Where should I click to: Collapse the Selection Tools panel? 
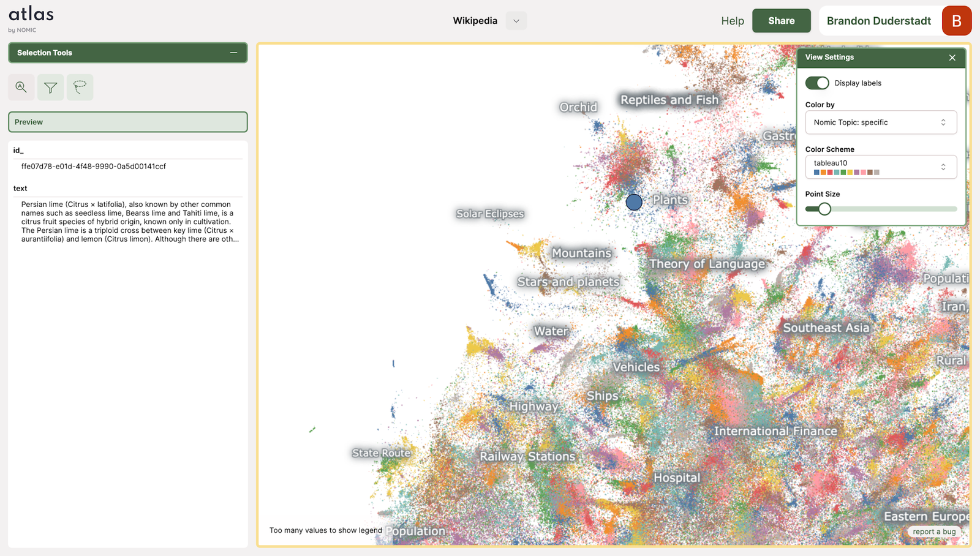pyautogui.click(x=233, y=53)
